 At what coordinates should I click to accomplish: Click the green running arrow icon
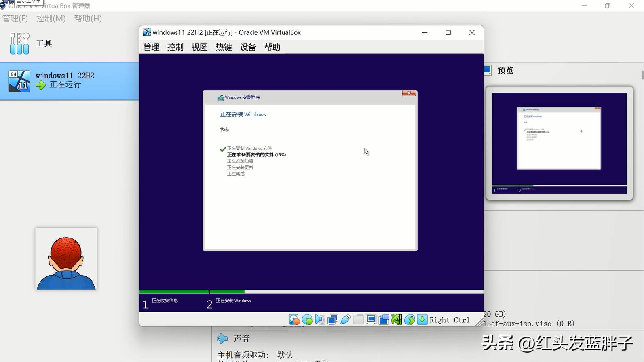point(40,85)
